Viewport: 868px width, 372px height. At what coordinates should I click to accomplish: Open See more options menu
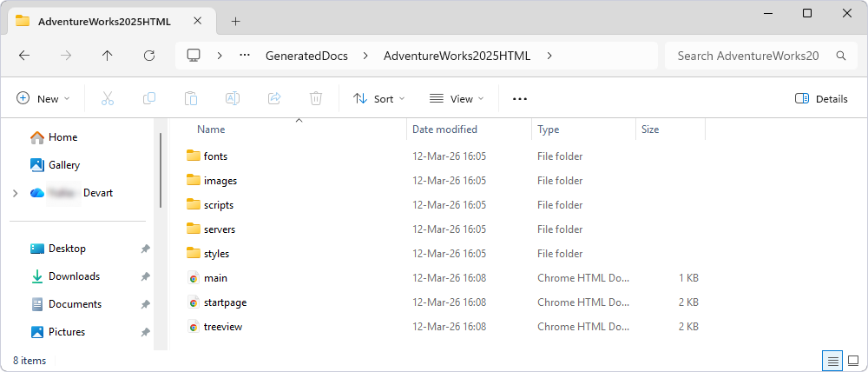[x=520, y=99]
